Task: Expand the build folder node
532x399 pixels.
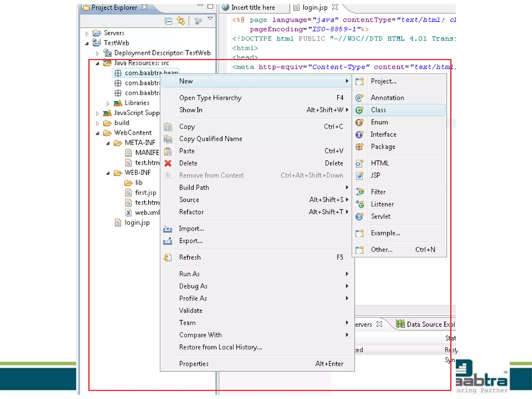Action: pos(97,123)
